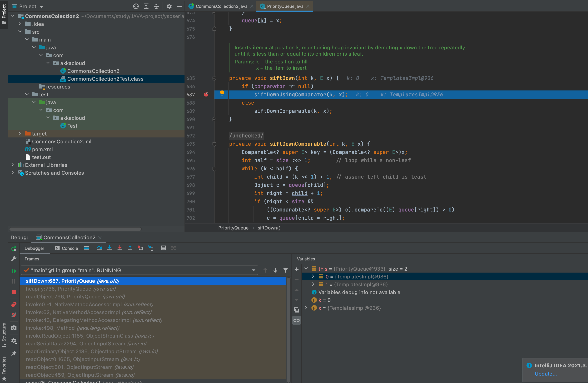Expand variable 0 = TemplatesImpl@936
The height and width of the screenshot is (383, 588).
pos(313,276)
